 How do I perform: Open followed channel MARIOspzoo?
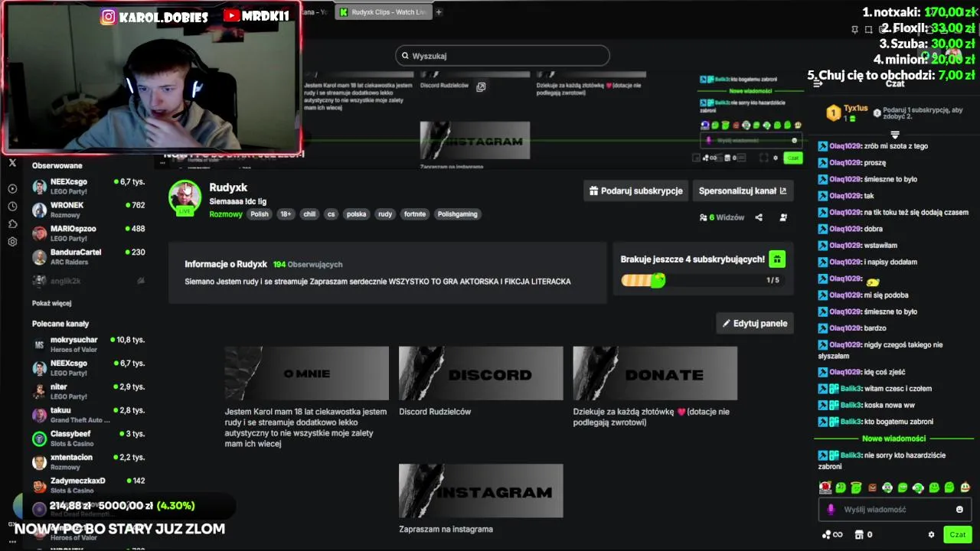(88, 233)
